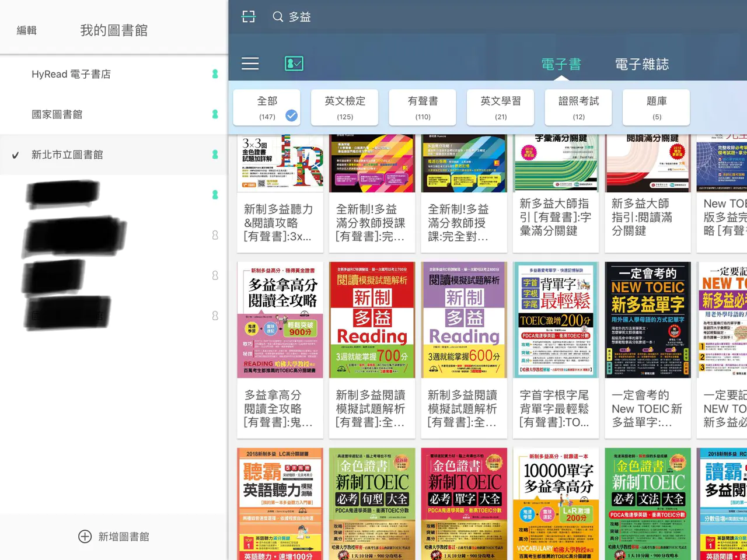Tap the account icon beside HyRead 電子書店
The height and width of the screenshot is (560, 747).
point(215,74)
